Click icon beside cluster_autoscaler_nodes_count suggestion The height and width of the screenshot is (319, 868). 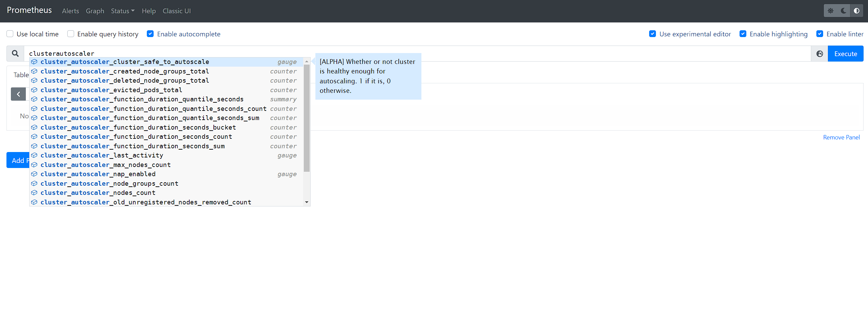click(x=34, y=193)
